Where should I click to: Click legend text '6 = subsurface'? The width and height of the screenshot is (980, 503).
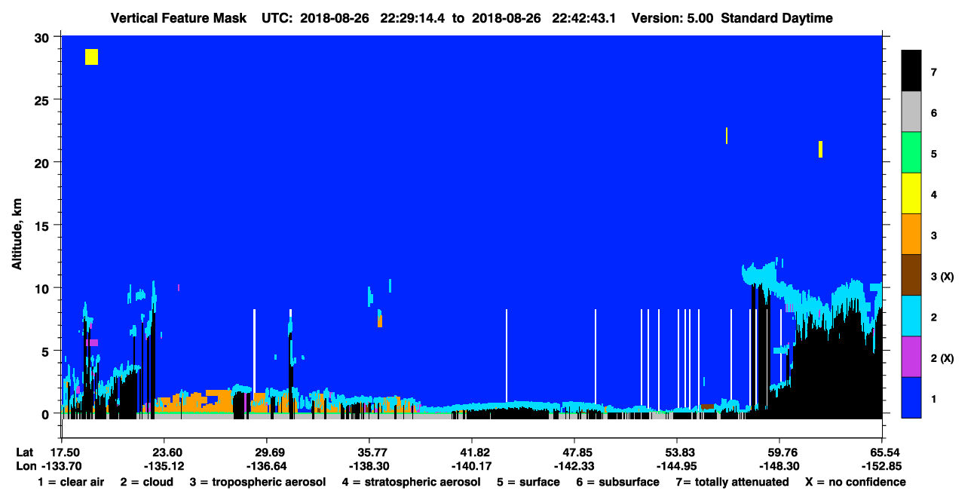617,482
